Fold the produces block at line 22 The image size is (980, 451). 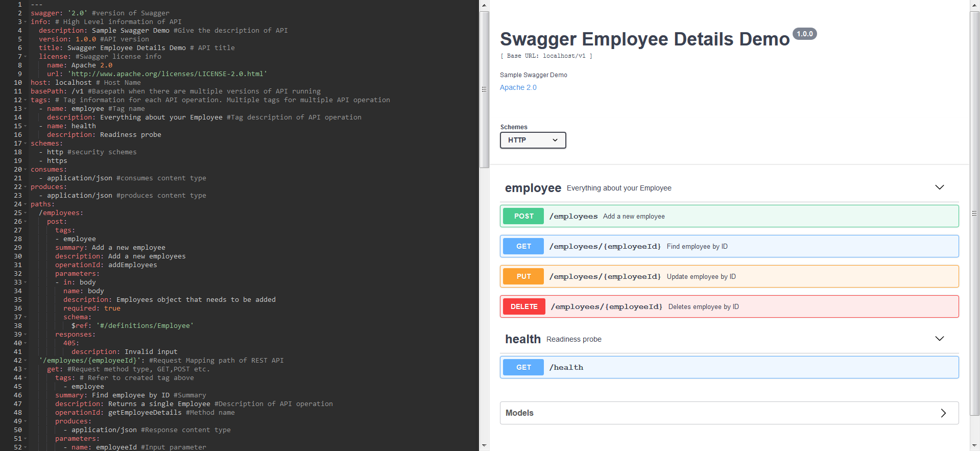point(26,187)
